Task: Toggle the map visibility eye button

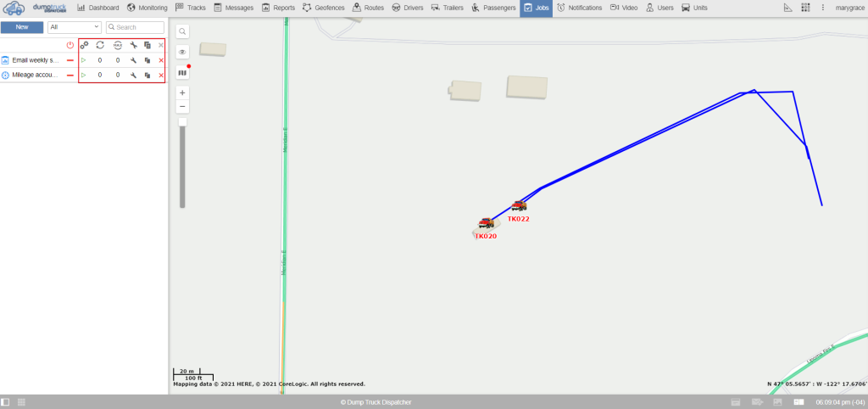Action: tap(183, 52)
